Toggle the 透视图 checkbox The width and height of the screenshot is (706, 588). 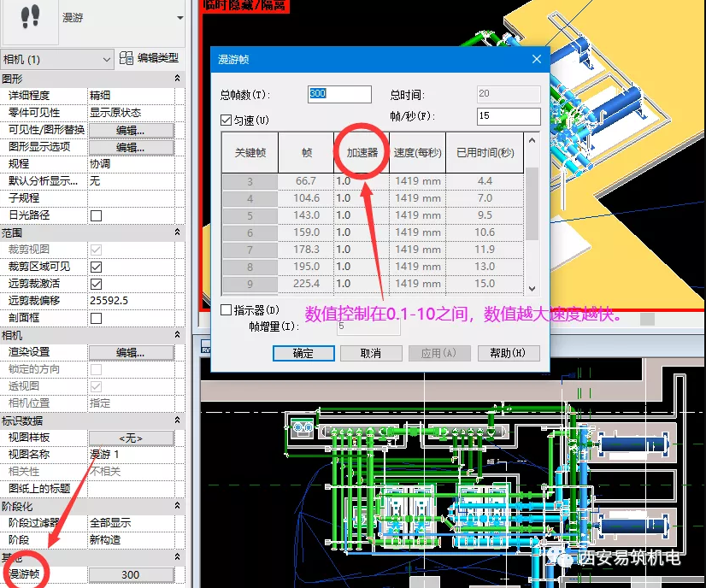[x=96, y=386]
